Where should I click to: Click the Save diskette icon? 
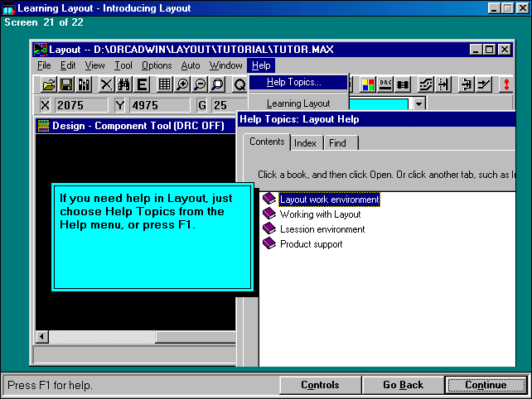tap(65, 84)
